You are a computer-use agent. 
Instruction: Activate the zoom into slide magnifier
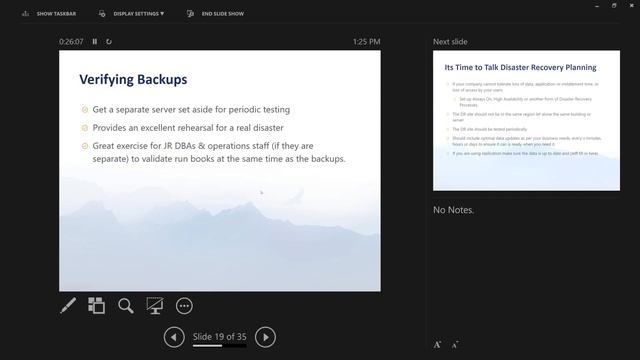pyautogui.click(x=126, y=305)
